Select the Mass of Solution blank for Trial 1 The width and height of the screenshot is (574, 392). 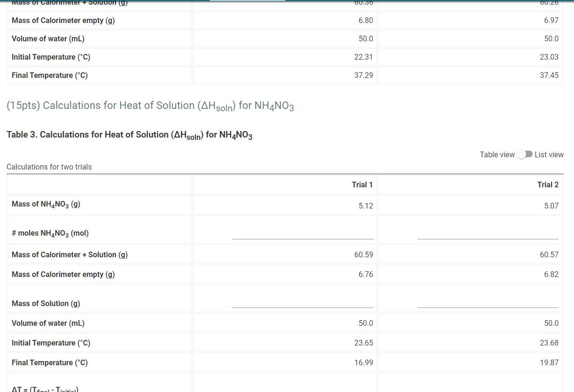click(x=303, y=306)
